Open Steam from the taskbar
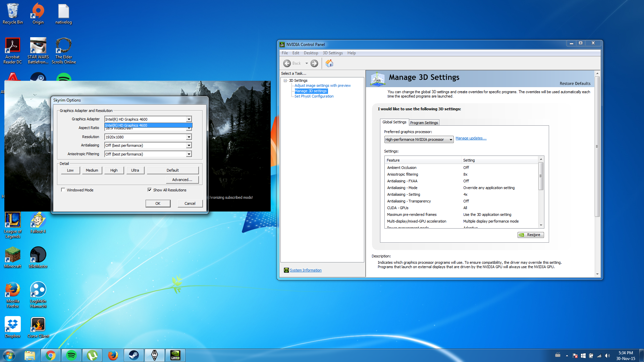The height and width of the screenshot is (362, 644). tap(134, 355)
